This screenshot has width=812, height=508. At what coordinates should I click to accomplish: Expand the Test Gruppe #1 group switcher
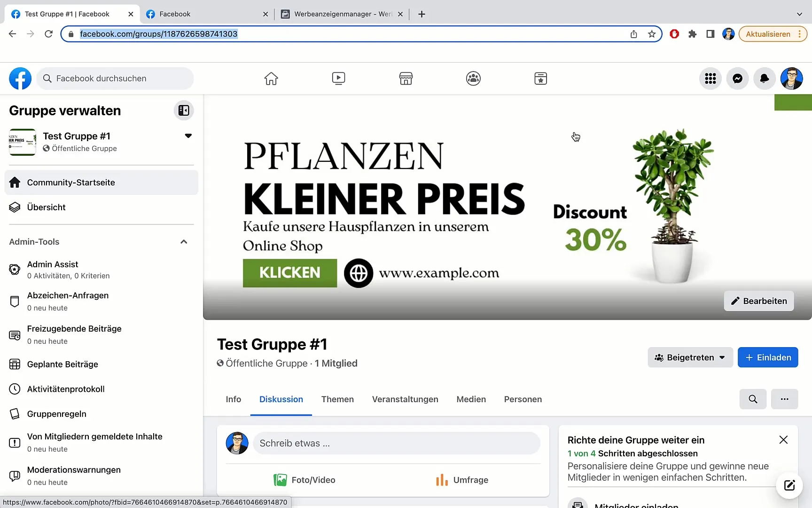tap(188, 136)
